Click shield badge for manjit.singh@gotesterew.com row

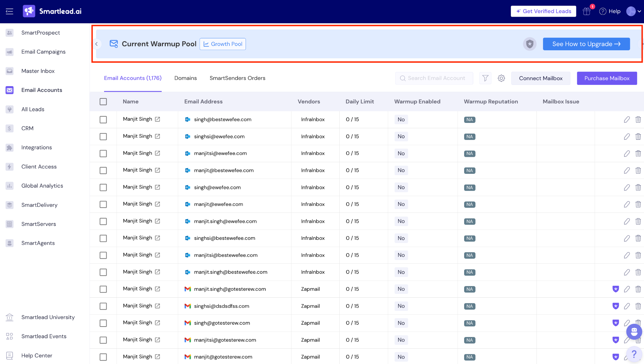pyautogui.click(x=616, y=289)
